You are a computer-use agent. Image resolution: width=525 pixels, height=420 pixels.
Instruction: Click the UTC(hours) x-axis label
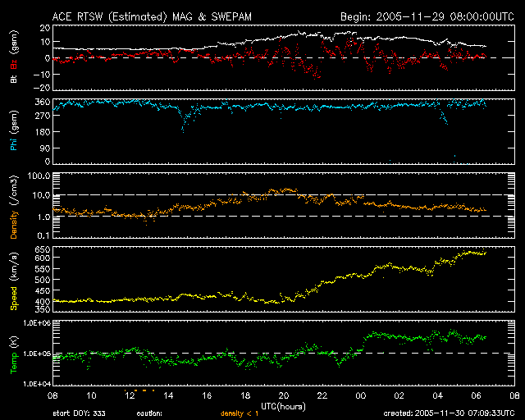point(283,405)
